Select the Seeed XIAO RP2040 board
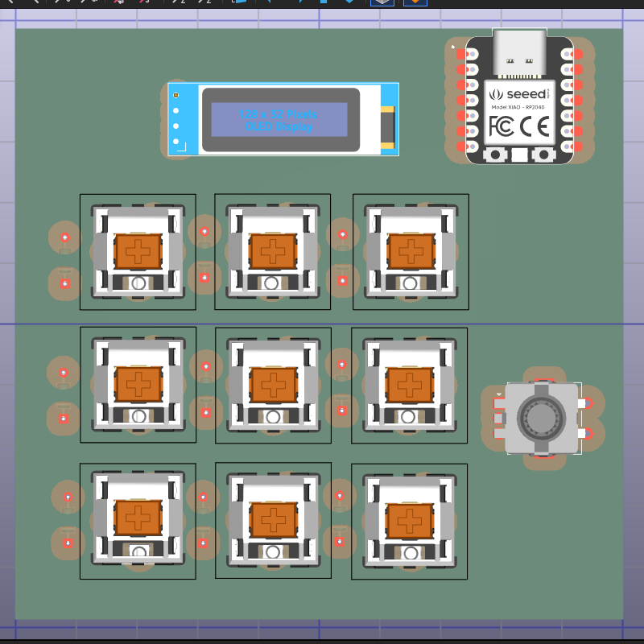The width and height of the screenshot is (644, 644). tap(519, 97)
